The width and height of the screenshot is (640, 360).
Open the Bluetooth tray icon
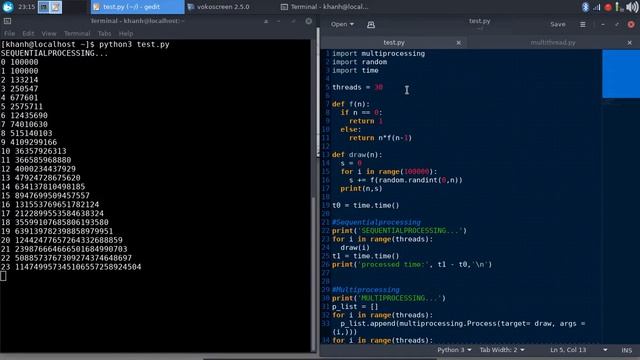[x=585, y=7]
